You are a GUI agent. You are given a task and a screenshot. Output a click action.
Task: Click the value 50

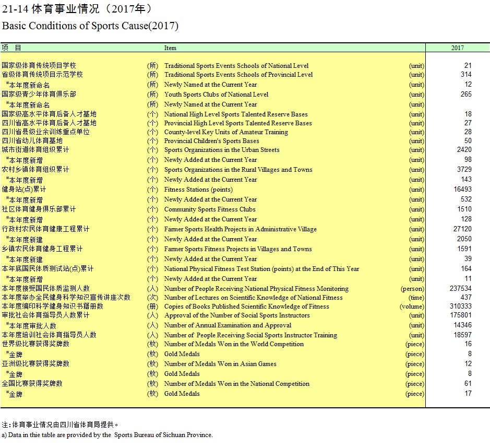pyautogui.click(x=468, y=140)
